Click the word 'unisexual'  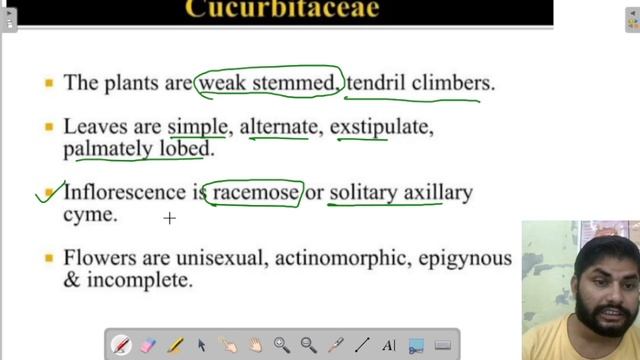tap(220, 258)
